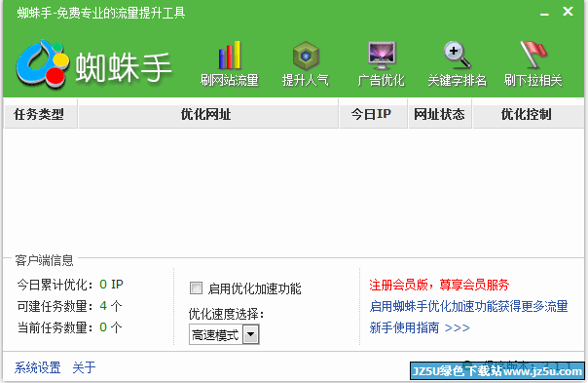Expand the 优化速度选择 dropdown arrow
The width and height of the screenshot is (588, 383).
[x=251, y=334]
